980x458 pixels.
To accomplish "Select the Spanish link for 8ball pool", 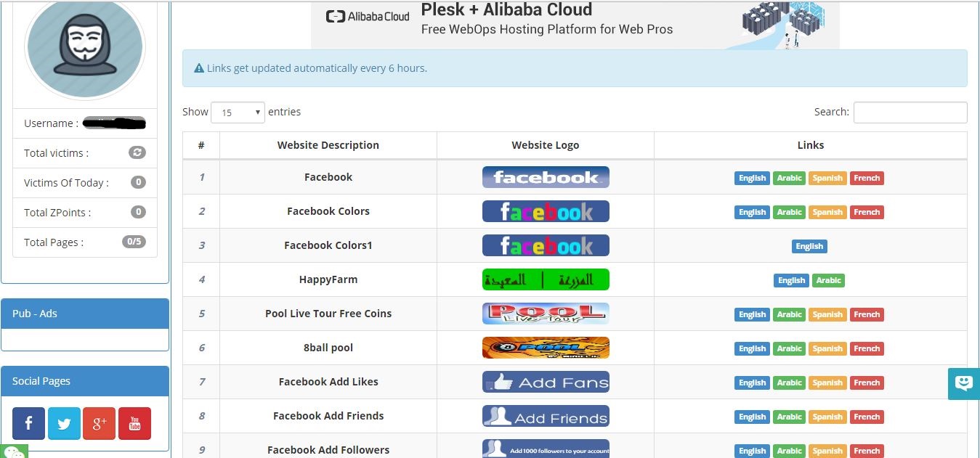I will coord(827,348).
